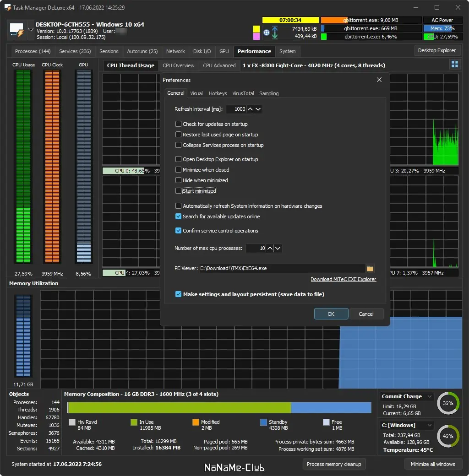Decrease max cpu processes with down arrow

click(x=278, y=249)
